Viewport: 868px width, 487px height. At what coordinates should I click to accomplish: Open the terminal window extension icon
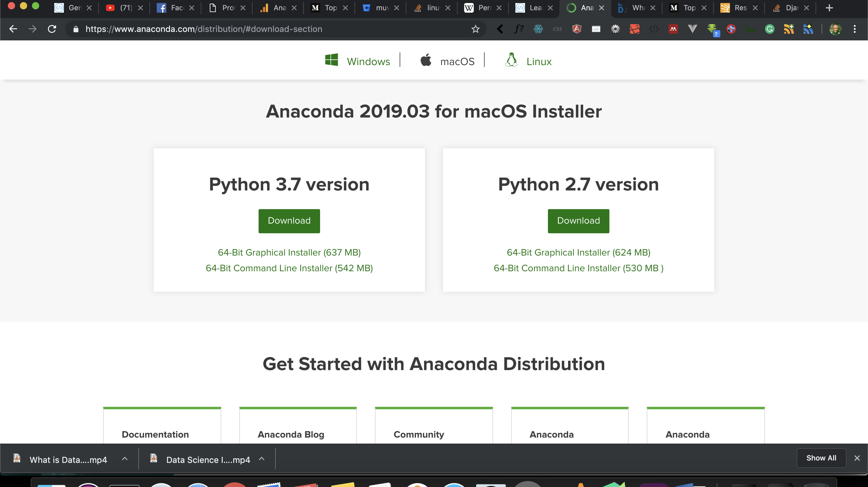596,29
